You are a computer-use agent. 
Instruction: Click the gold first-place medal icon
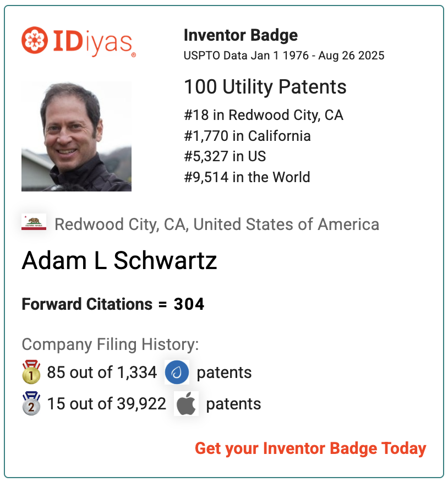(x=31, y=372)
